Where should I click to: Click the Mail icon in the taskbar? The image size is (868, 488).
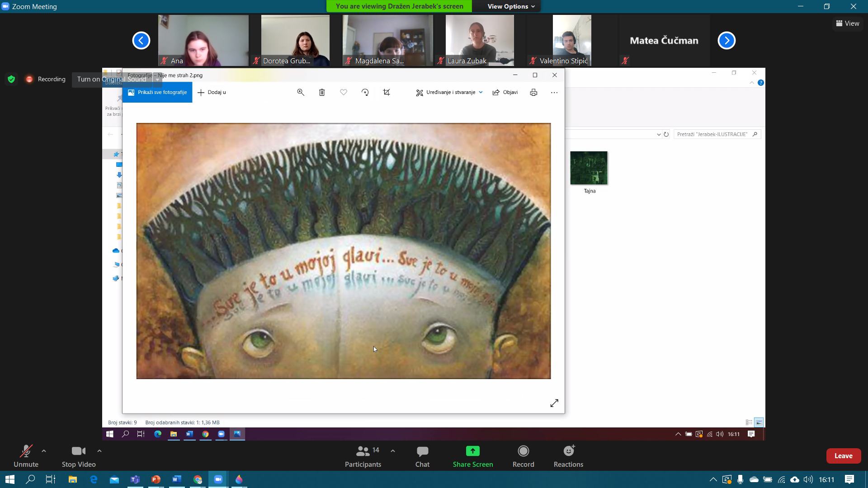(x=114, y=479)
